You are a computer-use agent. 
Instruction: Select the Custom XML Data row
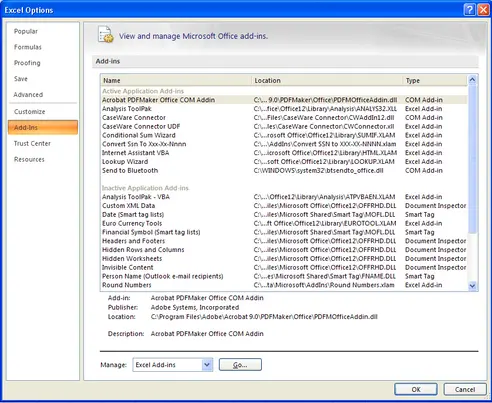click(284, 206)
